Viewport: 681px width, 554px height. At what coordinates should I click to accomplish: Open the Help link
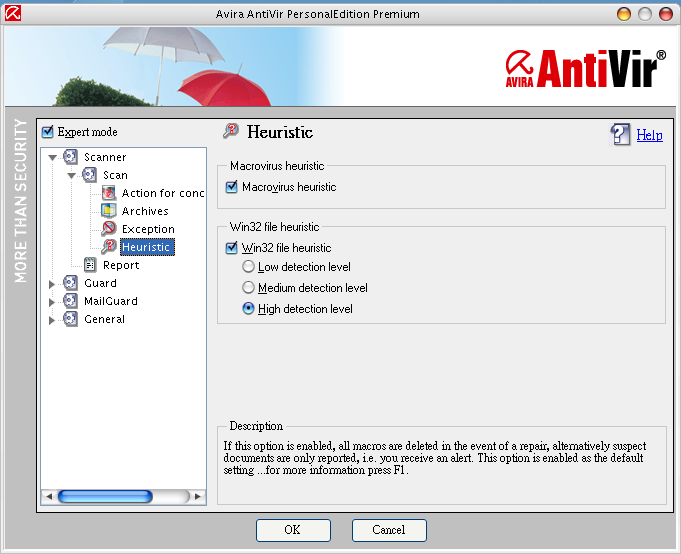pyautogui.click(x=649, y=135)
